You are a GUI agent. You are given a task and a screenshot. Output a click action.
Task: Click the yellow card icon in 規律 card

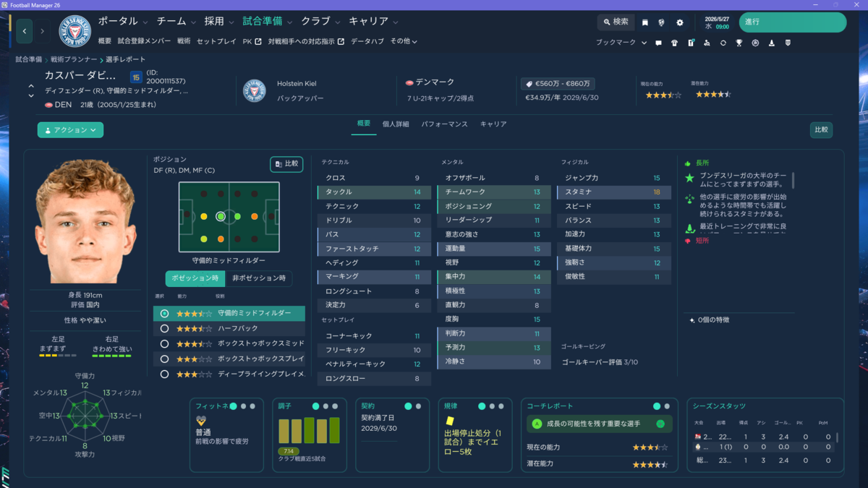coord(450,421)
